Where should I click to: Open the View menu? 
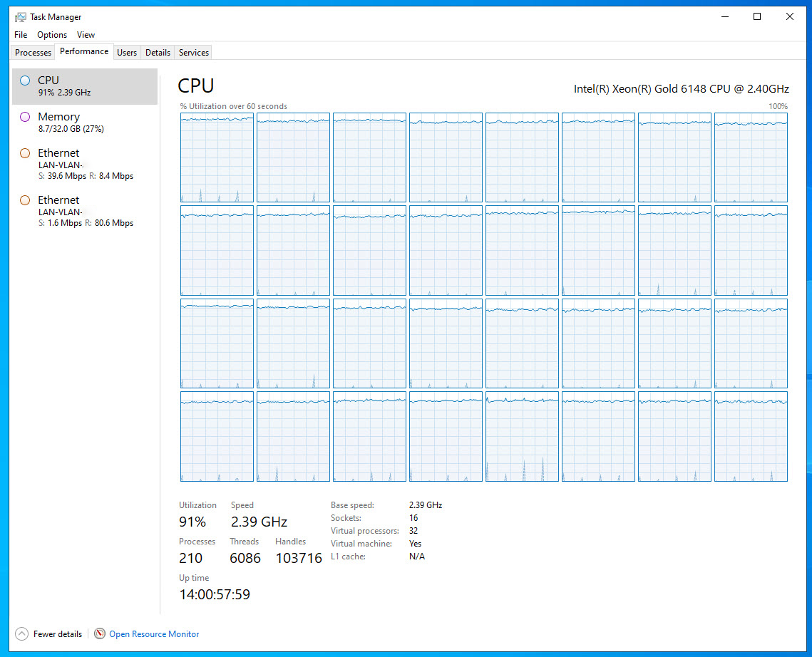(x=86, y=35)
